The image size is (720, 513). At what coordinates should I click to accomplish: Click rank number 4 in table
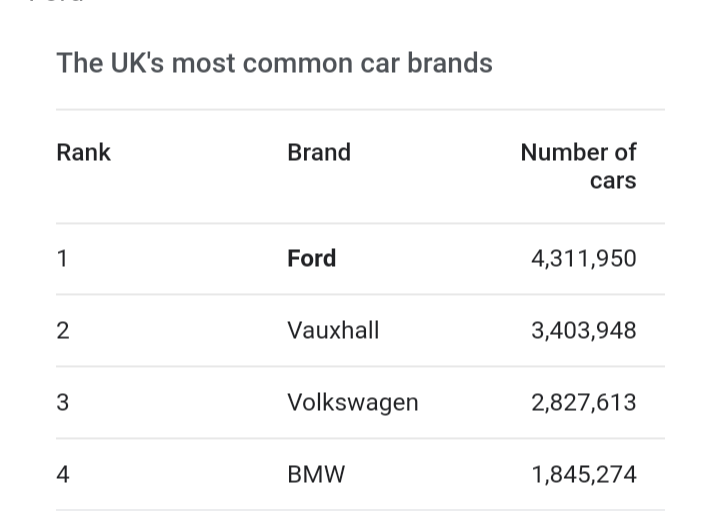click(63, 474)
